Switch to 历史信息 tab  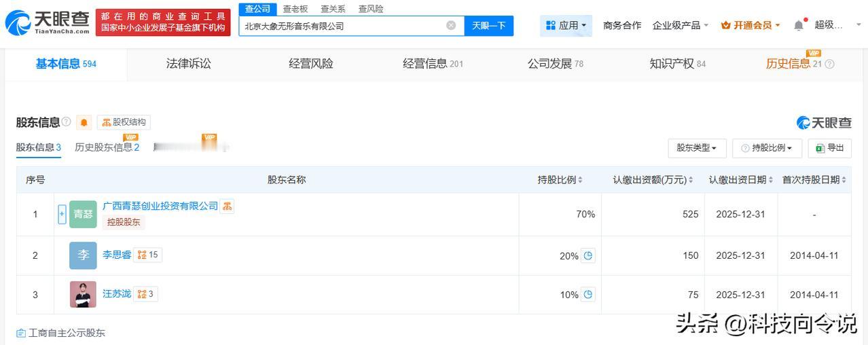point(793,64)
